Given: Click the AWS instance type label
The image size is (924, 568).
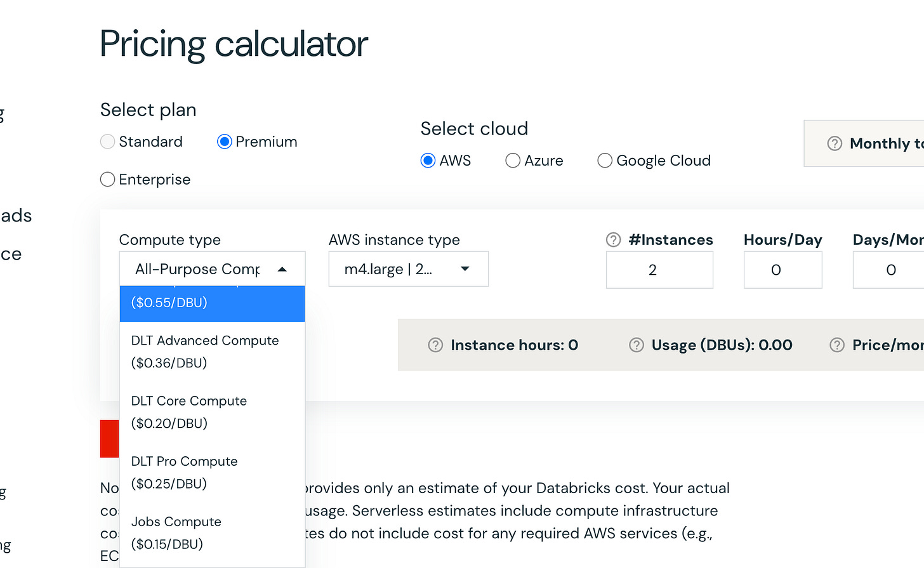Looking at the screenshot, I should click(x=394, y=240).
